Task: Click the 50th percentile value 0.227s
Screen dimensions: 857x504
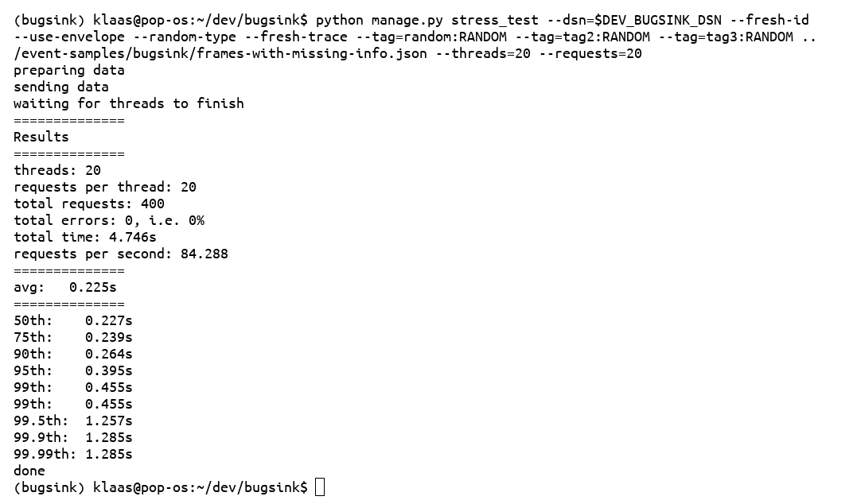Action: point(109,320)
